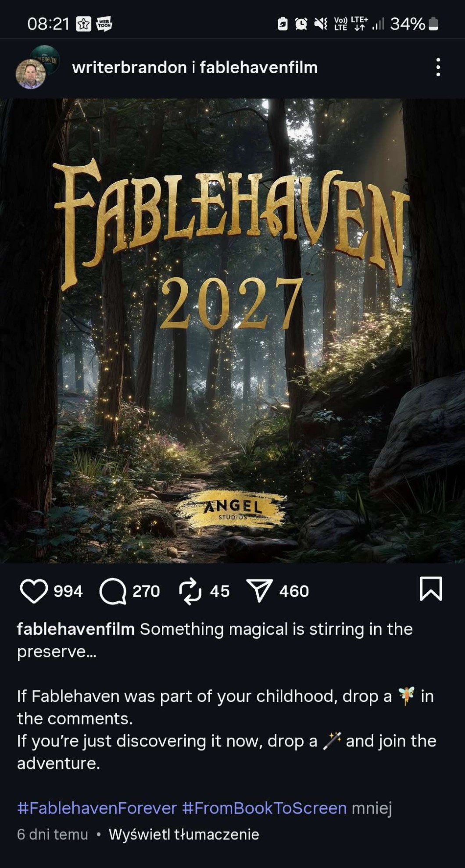Image resolution: width=465 pixels, height=868 pixels.
Task: Tap the repost arrows icon
Action: (190, 591)
